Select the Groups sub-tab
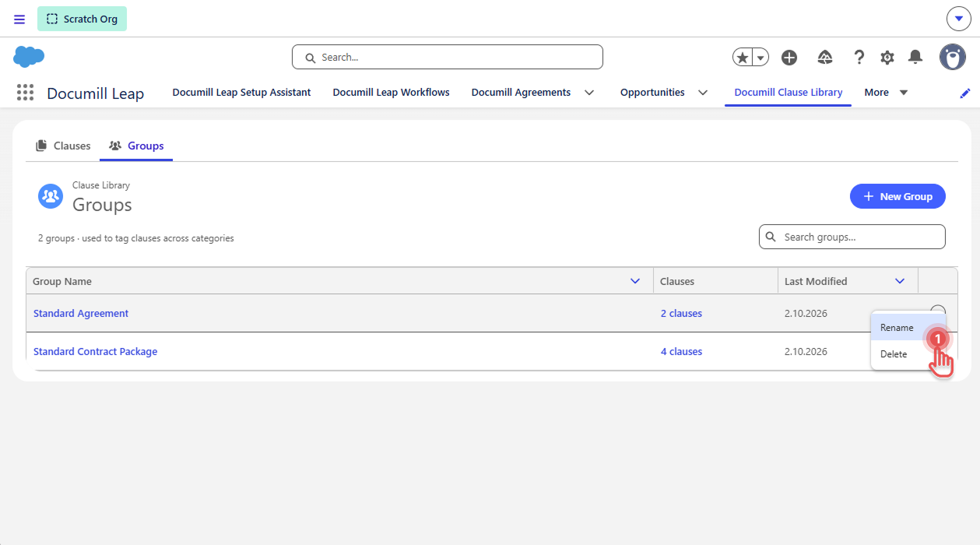Viewport: 980px width, 545px height. click(136, 146)
